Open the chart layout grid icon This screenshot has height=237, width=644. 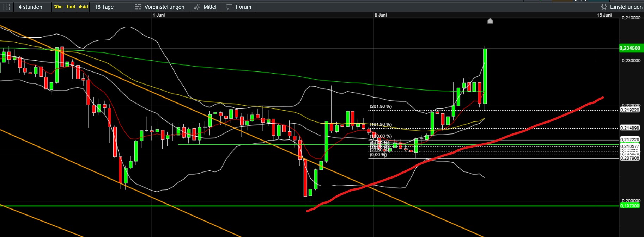[6, 7]
